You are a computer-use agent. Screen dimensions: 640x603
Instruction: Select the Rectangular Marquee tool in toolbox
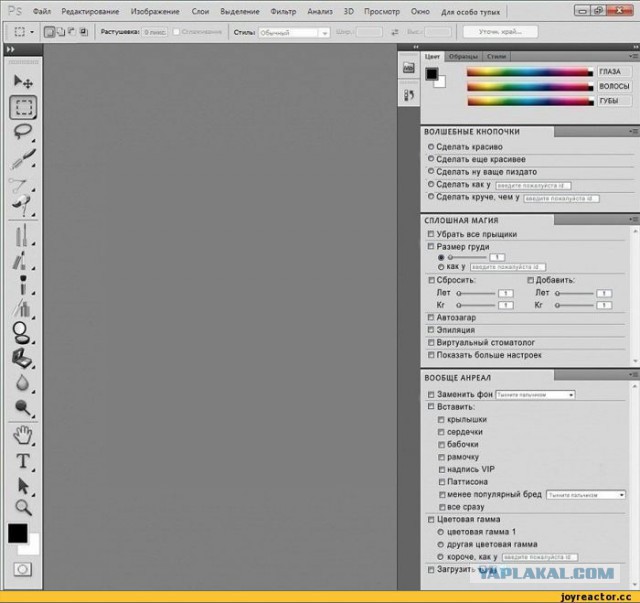click(23, 107)
